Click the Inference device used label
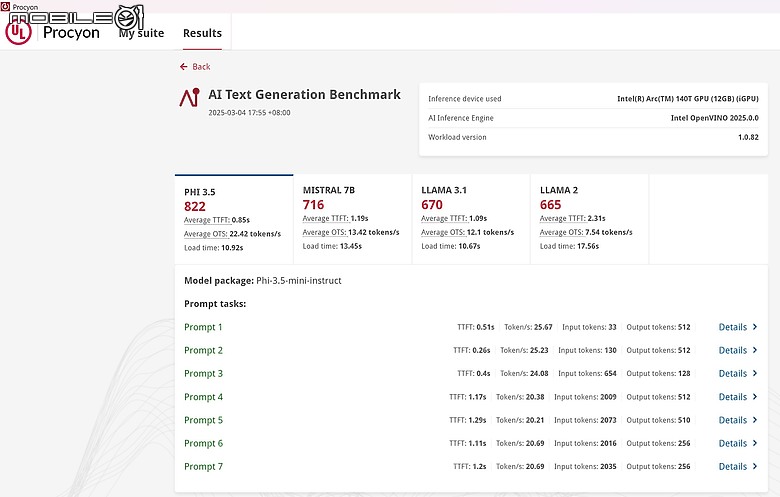Viewport: 780px width, 497px height. click(465, 99)
